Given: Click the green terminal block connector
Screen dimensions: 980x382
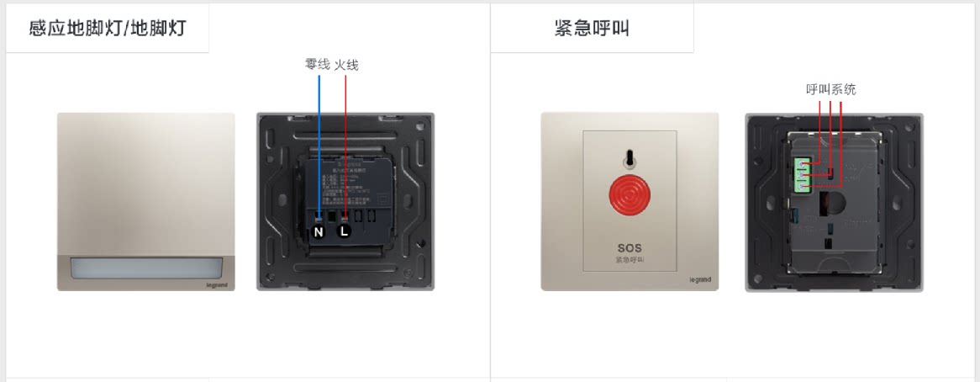Looking at the screenshot, I should (803, 173).
